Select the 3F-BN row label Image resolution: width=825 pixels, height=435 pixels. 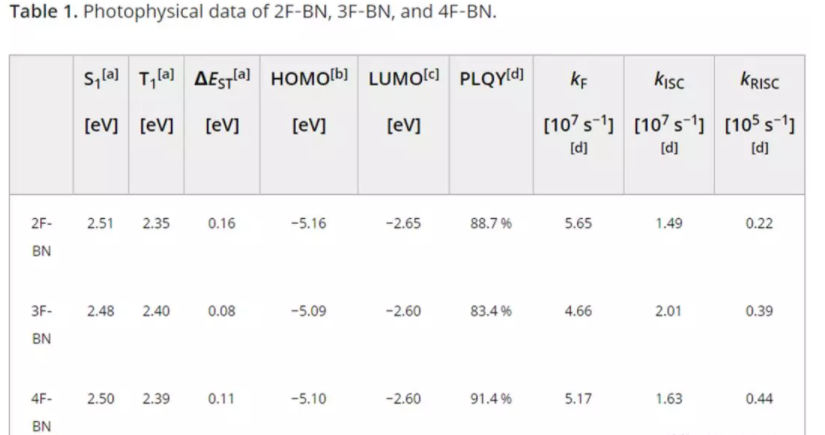tap(41, 324)
